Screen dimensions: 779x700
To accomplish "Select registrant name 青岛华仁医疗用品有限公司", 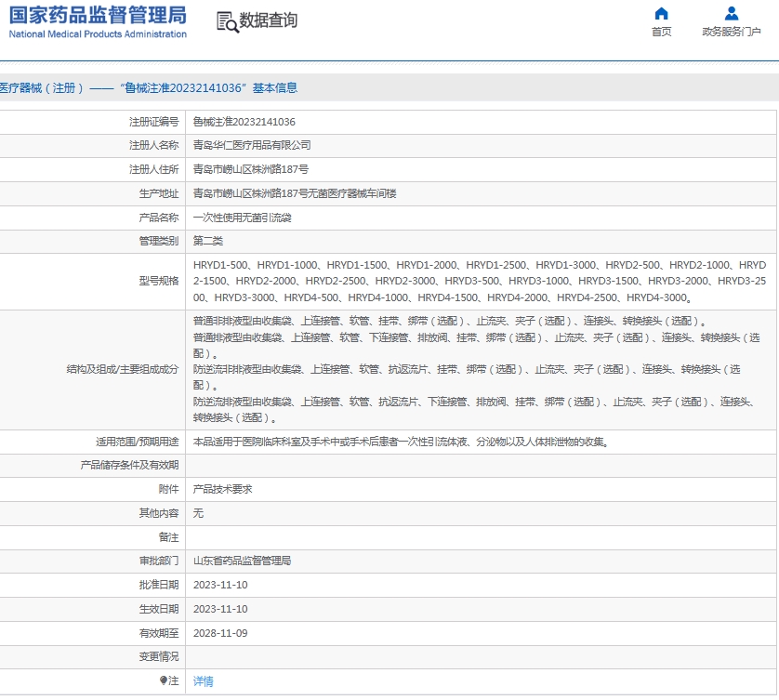I will tap(252, 145).
